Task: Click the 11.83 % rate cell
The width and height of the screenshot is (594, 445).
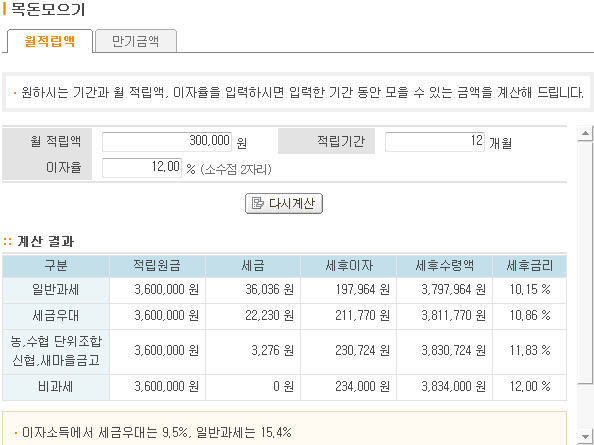Action: pyautogui.click(x=530, y=351)
